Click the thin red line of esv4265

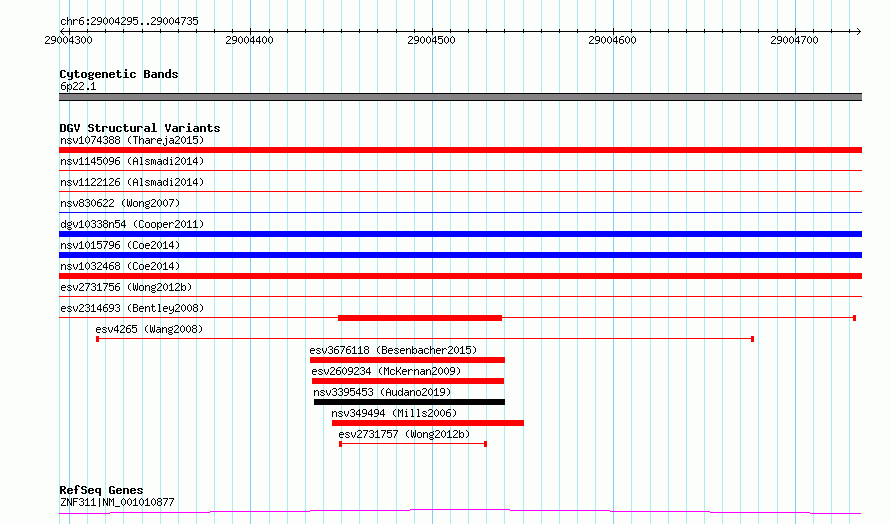coord(425,339)
